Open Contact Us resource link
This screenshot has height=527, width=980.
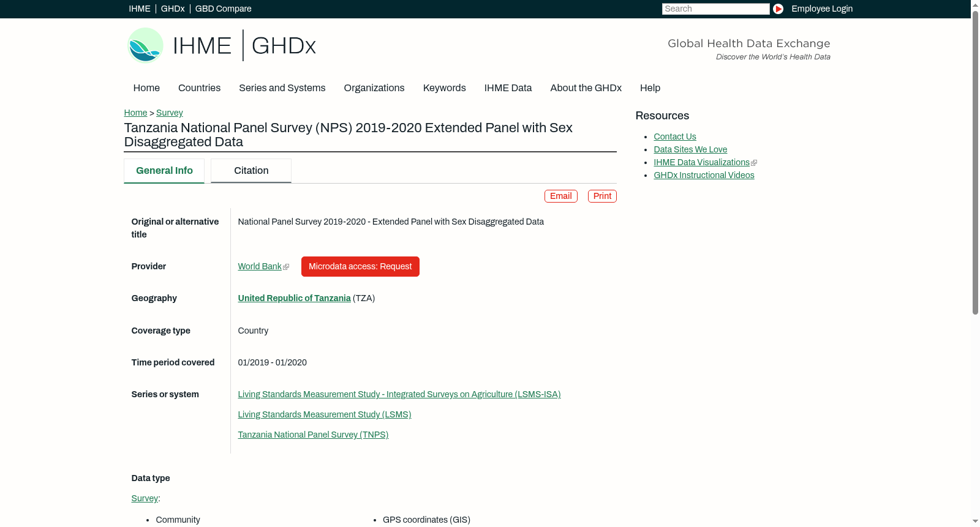pyautogui.click(x=675, y=136)
